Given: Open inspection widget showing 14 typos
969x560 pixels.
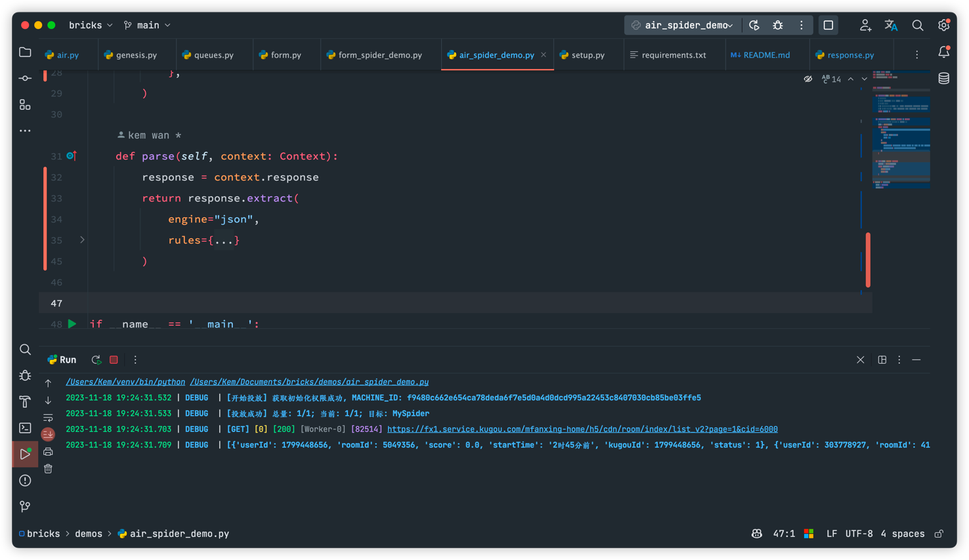Looking at the screenshot, I should pyautogui.click(x=831, y=79).
